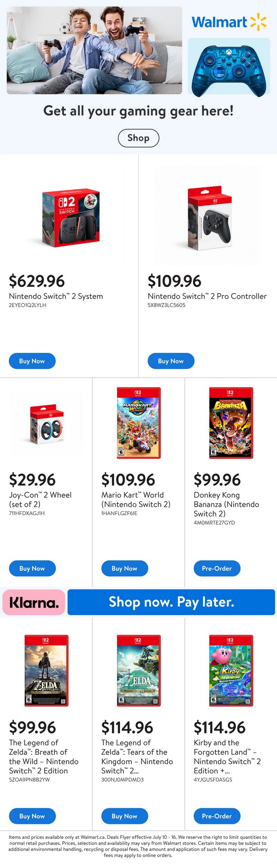
Task: Click the Zelda Breath of the Wild cover
Action: (46, 671)
